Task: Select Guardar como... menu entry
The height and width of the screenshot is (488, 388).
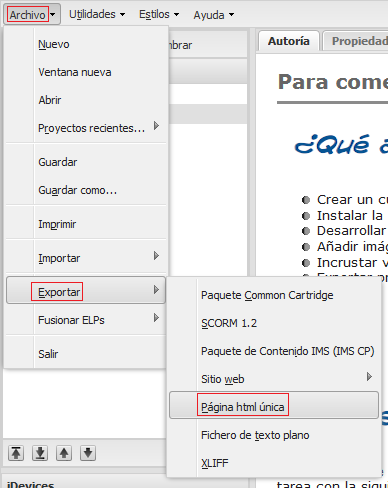Action: tap(86, 190)
